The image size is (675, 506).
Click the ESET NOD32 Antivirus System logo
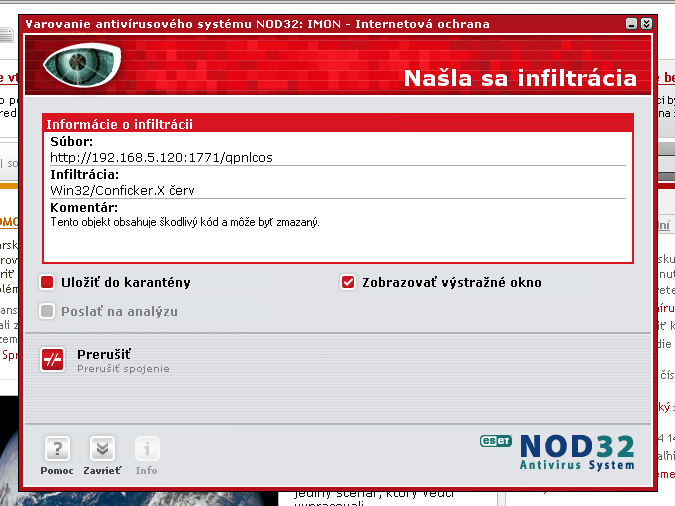point(557,452)
